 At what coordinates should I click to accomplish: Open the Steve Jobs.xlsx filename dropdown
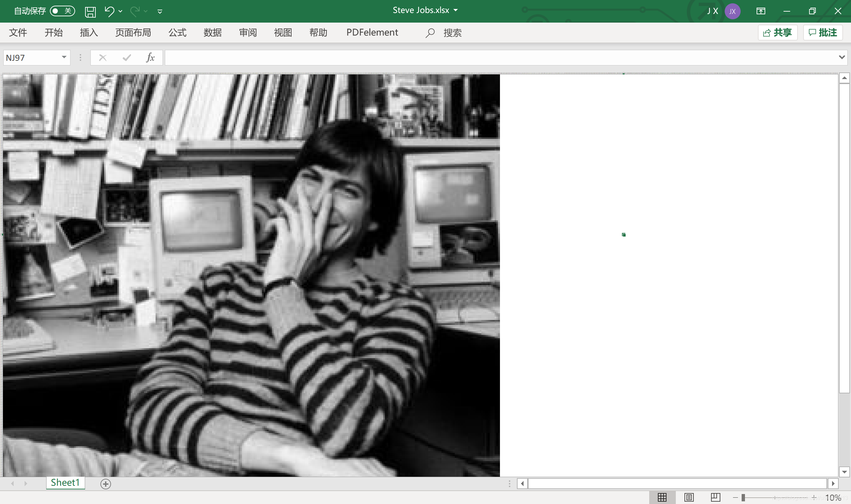coord(456,10)
